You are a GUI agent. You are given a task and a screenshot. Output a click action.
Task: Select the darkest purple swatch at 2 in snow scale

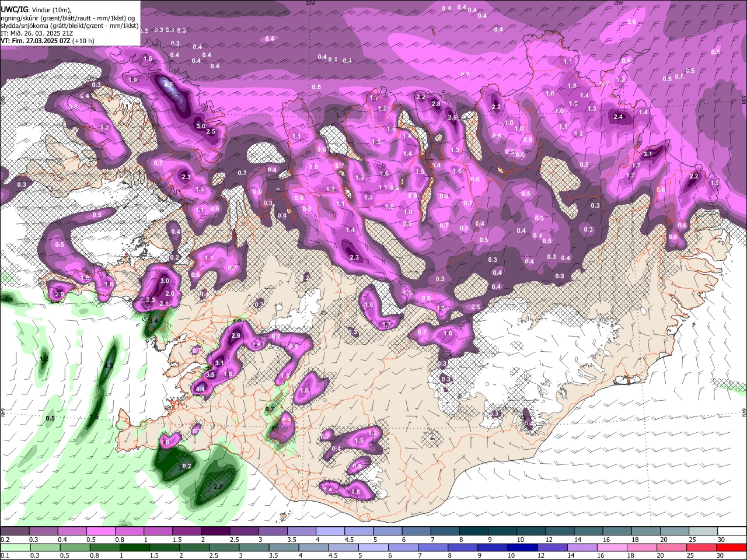pyautogui.click(x=215, y=531)
